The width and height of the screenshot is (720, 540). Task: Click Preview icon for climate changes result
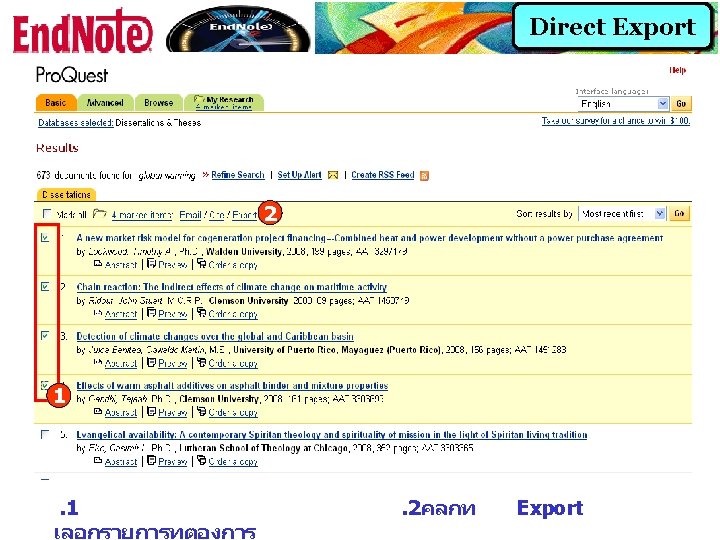[x=152, y=362]
